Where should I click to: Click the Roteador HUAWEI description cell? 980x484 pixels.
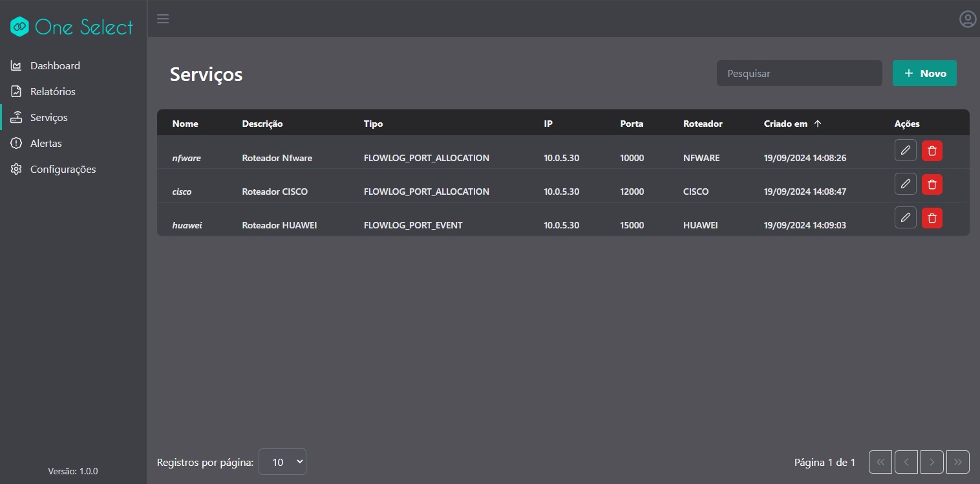point(279,225)
